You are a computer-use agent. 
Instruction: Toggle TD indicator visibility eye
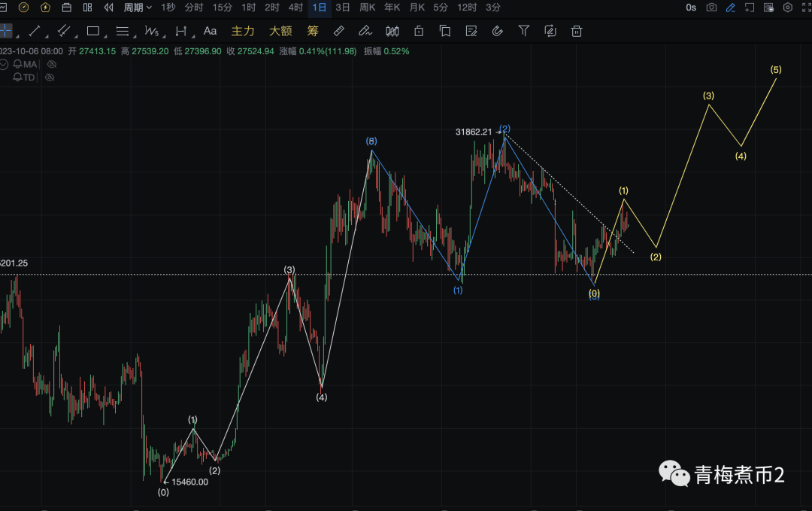point(50,78)
